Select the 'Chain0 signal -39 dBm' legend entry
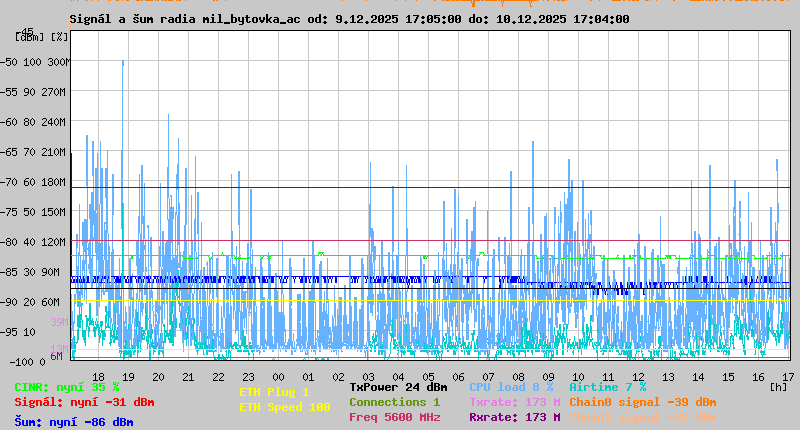Screen dimensions: 800x430 [x=643, y=402]
